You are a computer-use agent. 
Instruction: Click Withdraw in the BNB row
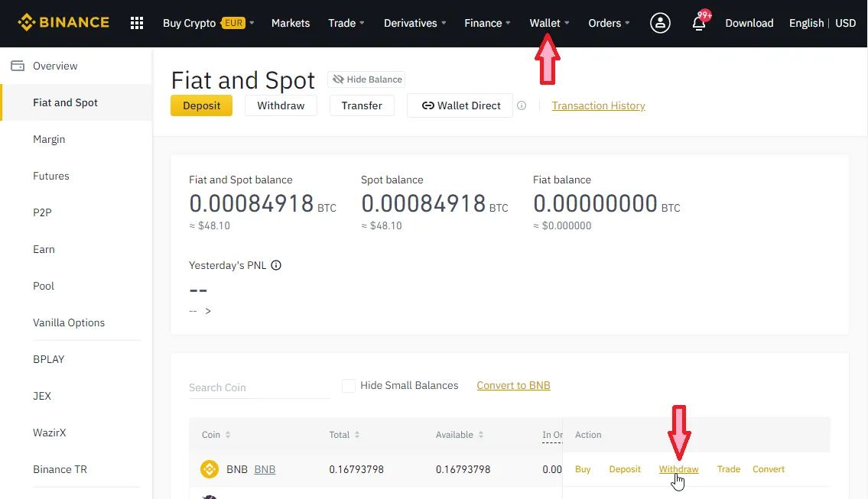point(678,469)
